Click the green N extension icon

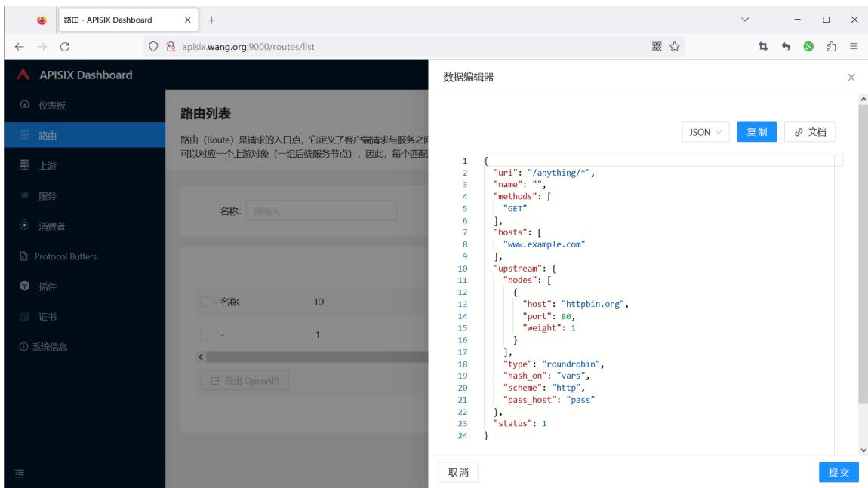pos(808,47)
